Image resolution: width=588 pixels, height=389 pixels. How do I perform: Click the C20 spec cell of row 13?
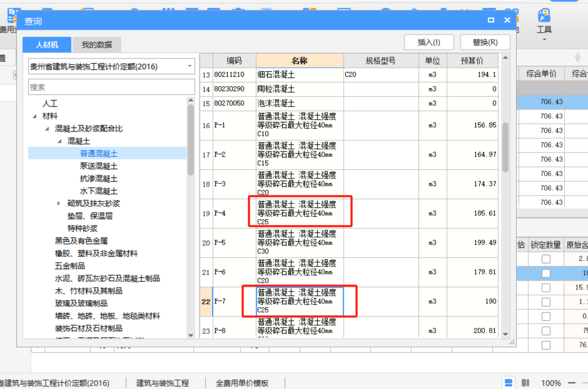tap(381, 75)
